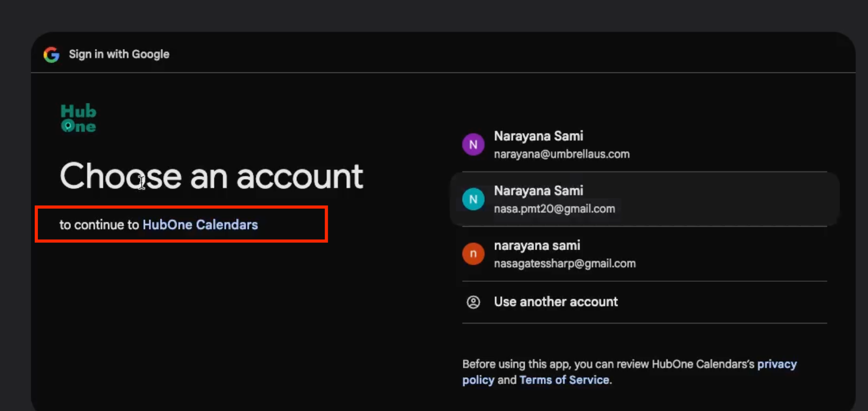
Task: Click the Use another account person icon
Action: click(x=473, y=302)
